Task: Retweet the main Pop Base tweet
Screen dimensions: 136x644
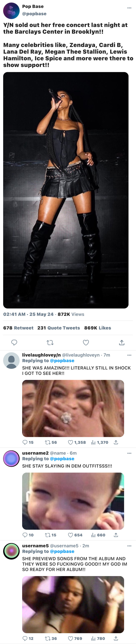Action: (x=50, y=342)
